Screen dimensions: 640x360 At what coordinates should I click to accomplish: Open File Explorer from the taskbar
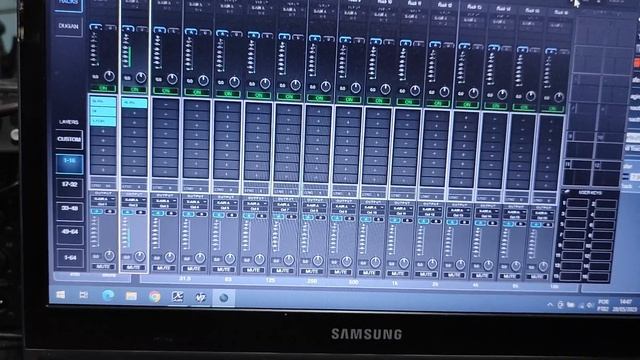point(131,296)
